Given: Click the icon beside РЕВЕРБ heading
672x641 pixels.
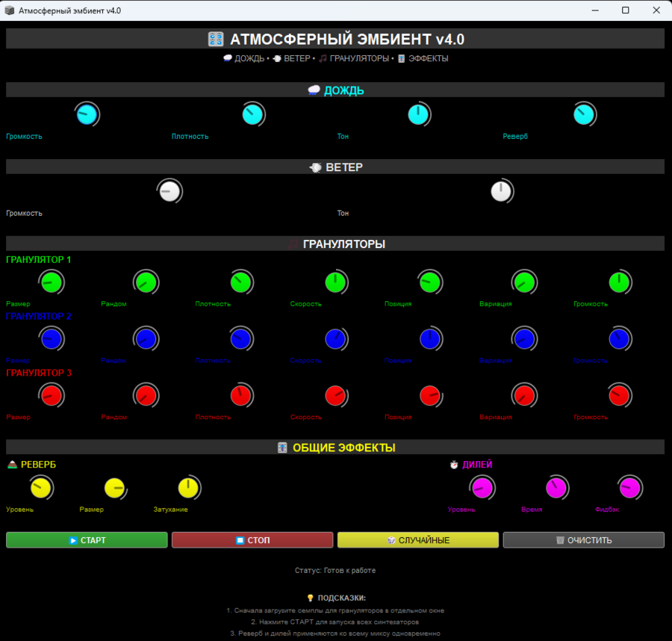Looking at the screenshot, I should pos(12,465).
